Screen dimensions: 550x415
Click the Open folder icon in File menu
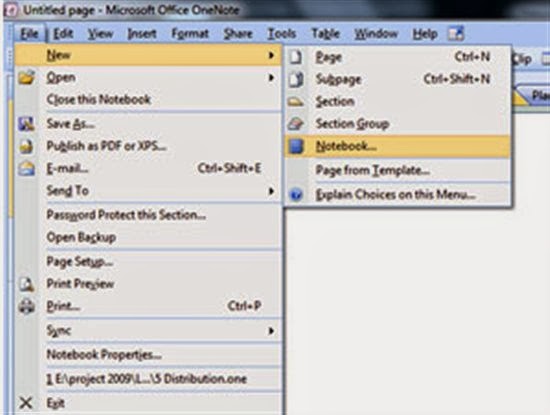click(x=27, y=77)
